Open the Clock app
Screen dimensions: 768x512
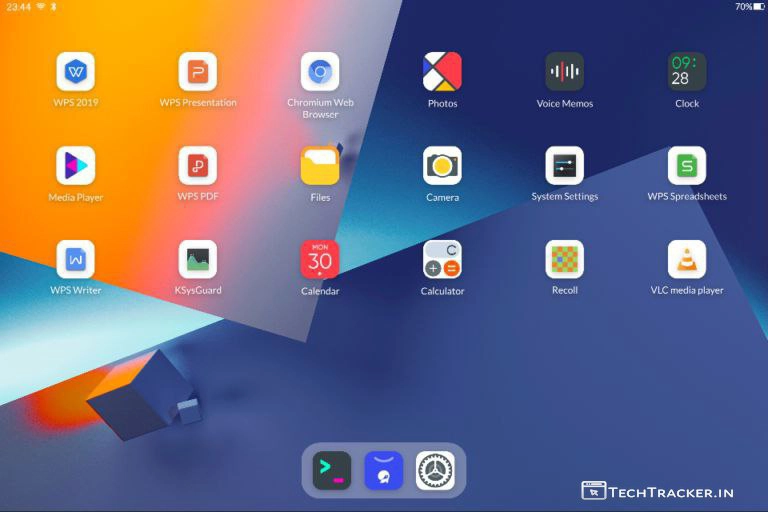687,72
